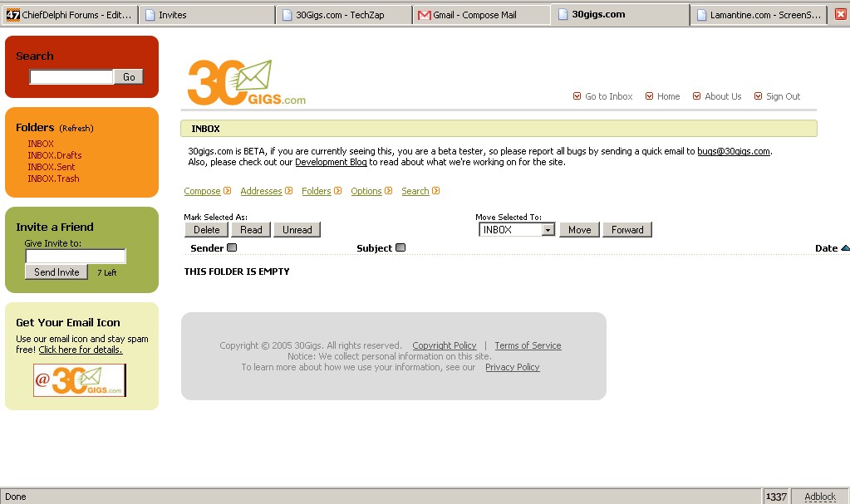This screenshot has height=504, width=850.
Task: Refresh the Folders list
Action: [76, 129]
